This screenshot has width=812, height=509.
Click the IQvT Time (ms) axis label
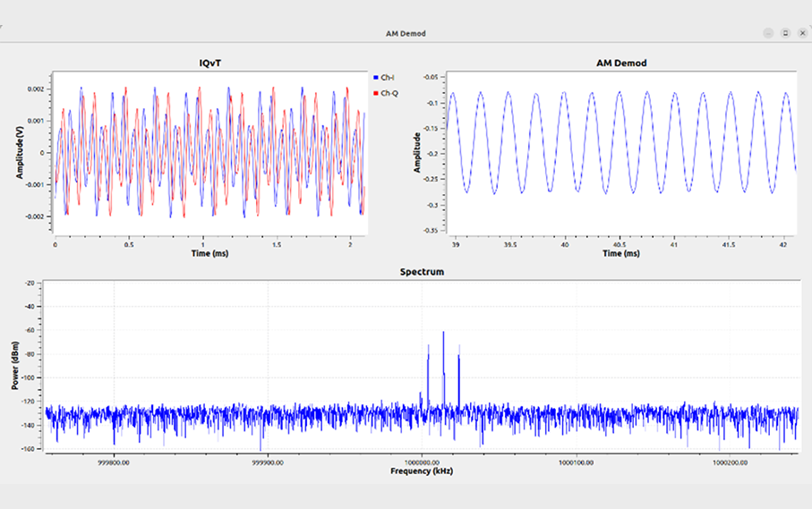tap(209, 253)
